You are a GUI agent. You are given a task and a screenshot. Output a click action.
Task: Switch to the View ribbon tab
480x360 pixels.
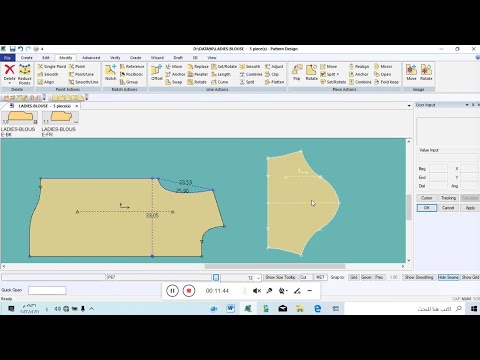pyautogui.click(x=212, y=58)
